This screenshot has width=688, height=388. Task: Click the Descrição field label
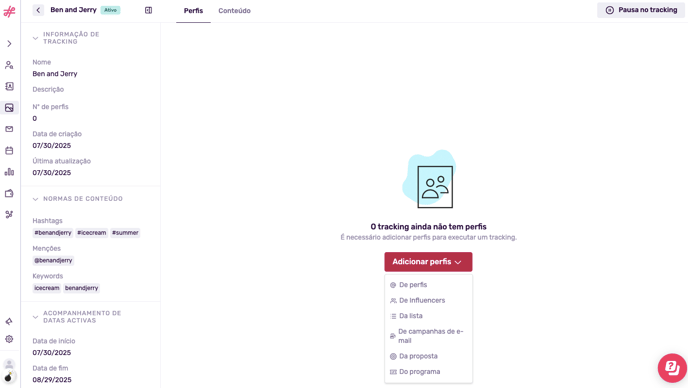point(48,90)
